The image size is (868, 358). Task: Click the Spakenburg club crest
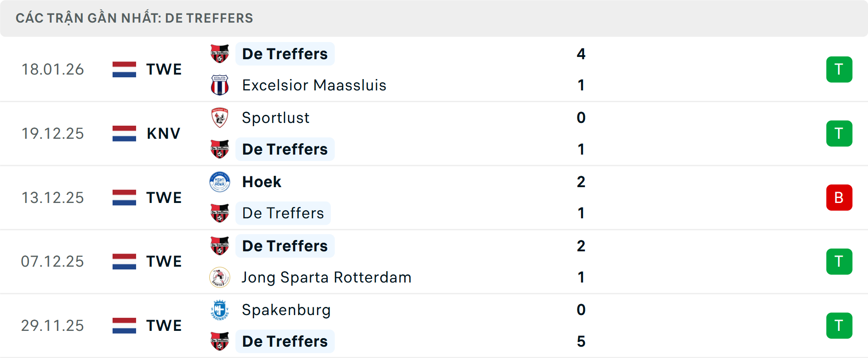point(220,310)
